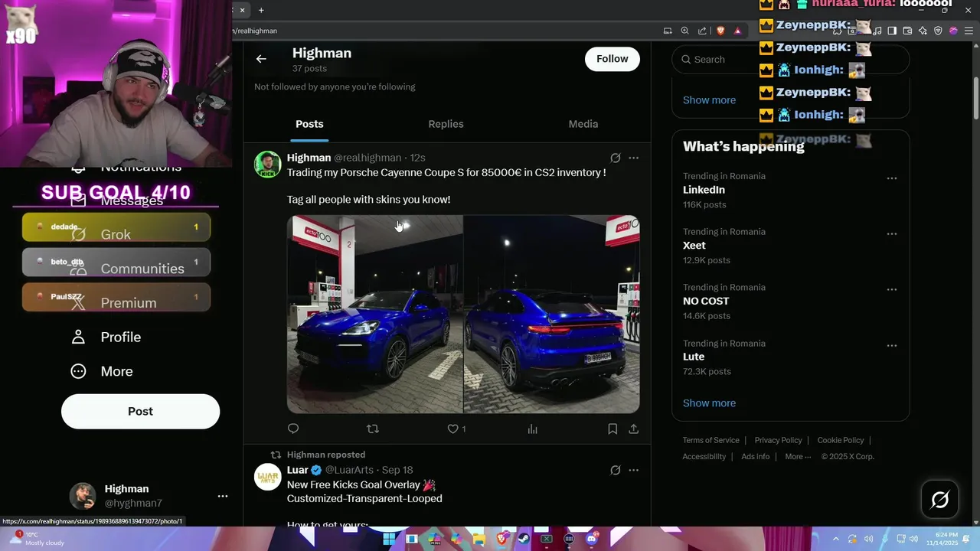
Task: Open Privacy Policy link
Action: coord(778,440)
